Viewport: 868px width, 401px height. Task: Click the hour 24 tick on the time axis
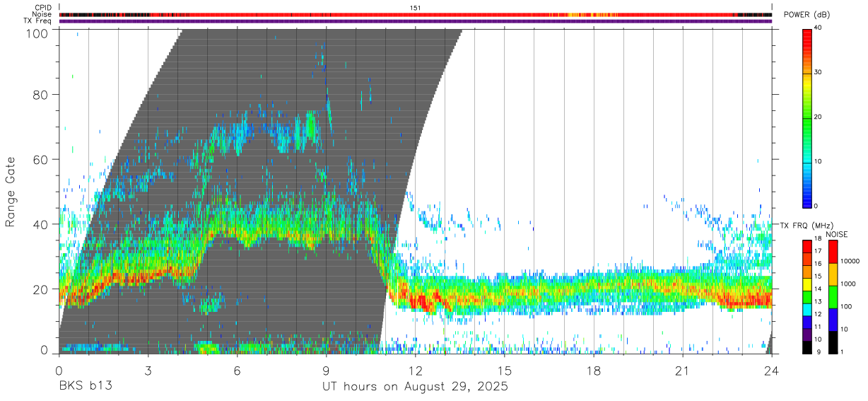[772, 370]
